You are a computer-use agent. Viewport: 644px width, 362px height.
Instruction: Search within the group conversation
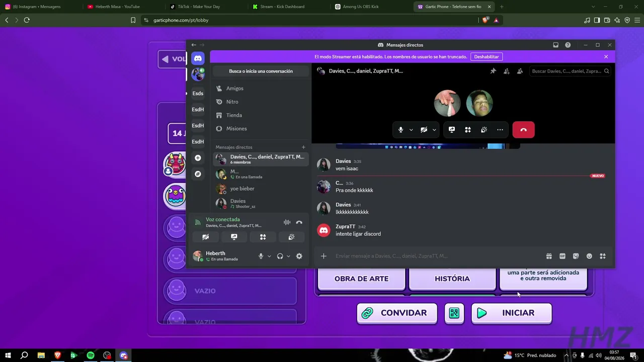pos(571,71)
